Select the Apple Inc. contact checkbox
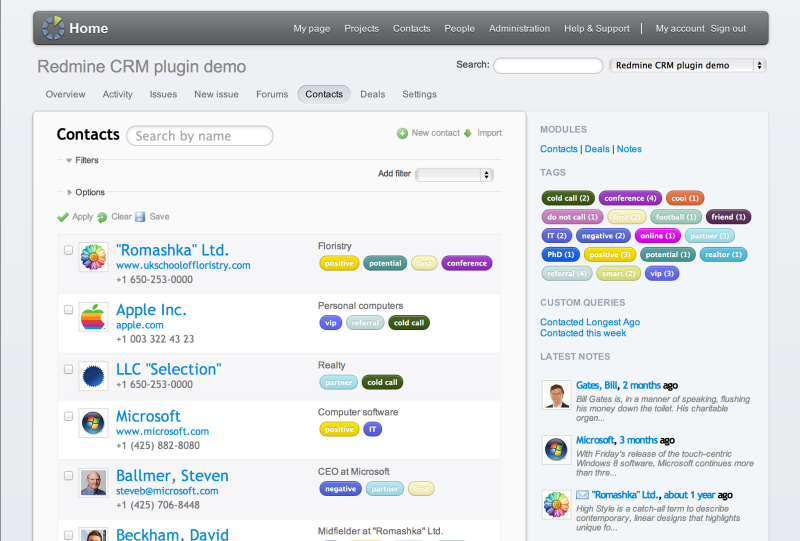Screen dimensions: 800x541 (68, 310)
